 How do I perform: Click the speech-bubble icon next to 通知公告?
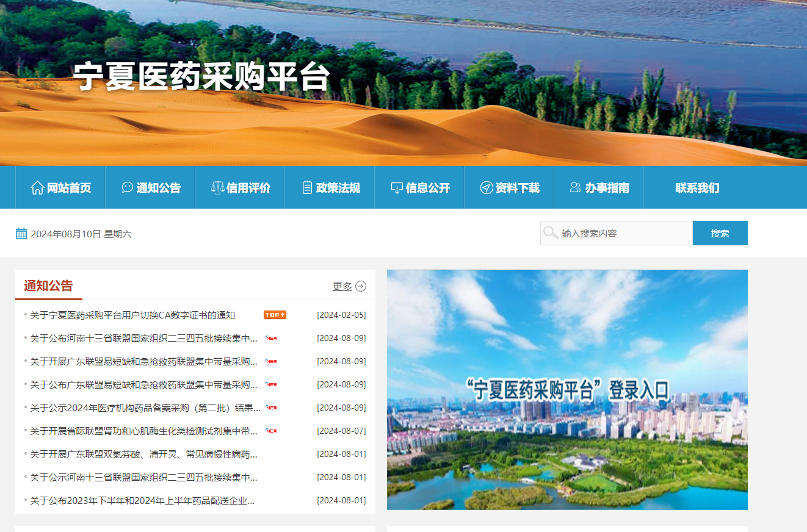(126, 187)
